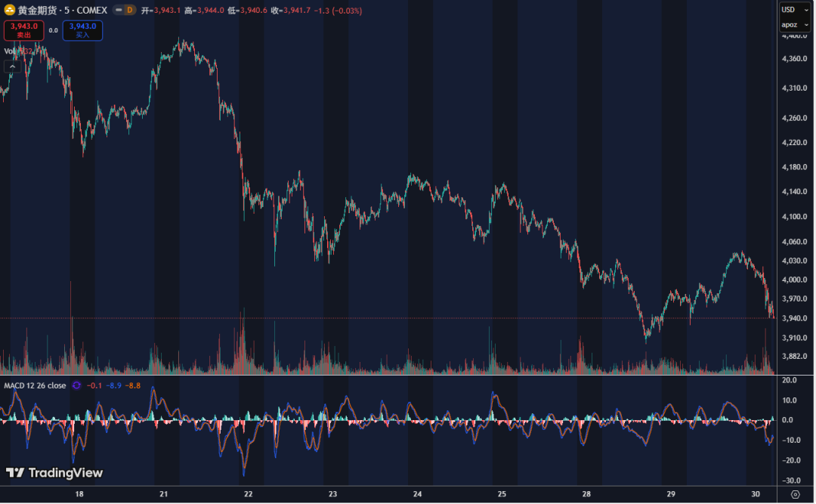Open chart settings gear at bottom-right corner
This screenshot has width=816, height=504.
click(x=795, y=495)
